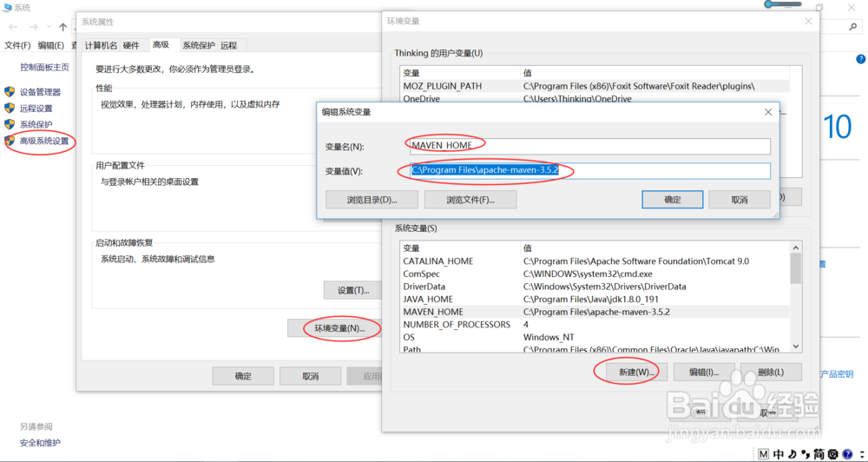Click the system variables list scroll up arrow
Image resolution: width=868 pixels, height=462 pixels.
click(x=796, y=248)
